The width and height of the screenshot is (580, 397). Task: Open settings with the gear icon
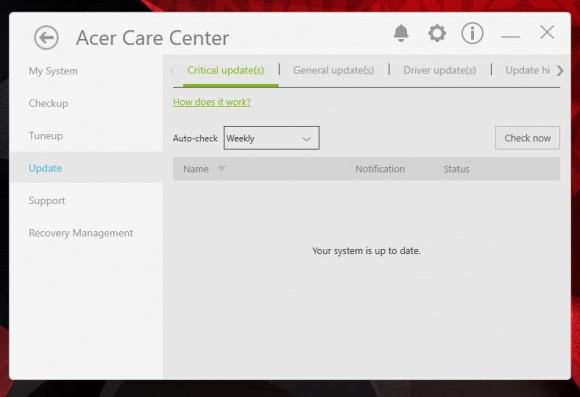coord(437,33)
